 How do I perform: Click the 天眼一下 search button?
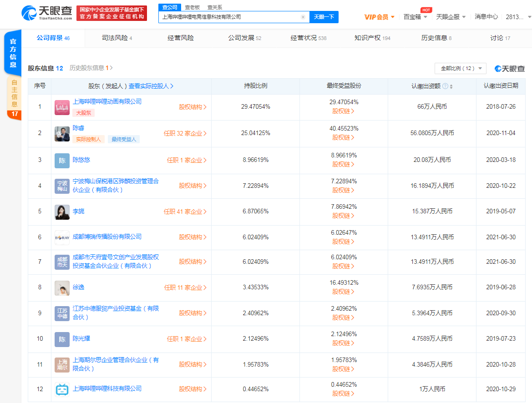(324, 17)
